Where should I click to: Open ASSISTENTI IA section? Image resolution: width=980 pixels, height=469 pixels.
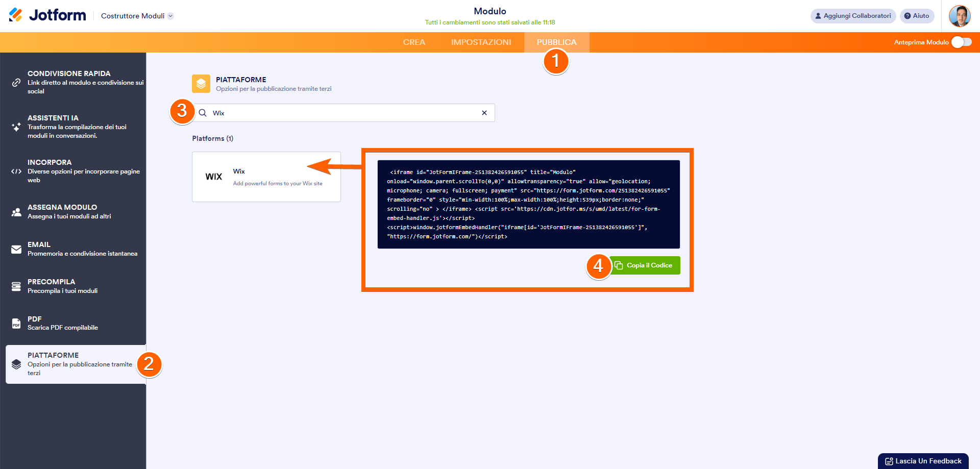[x=73, y=127]
